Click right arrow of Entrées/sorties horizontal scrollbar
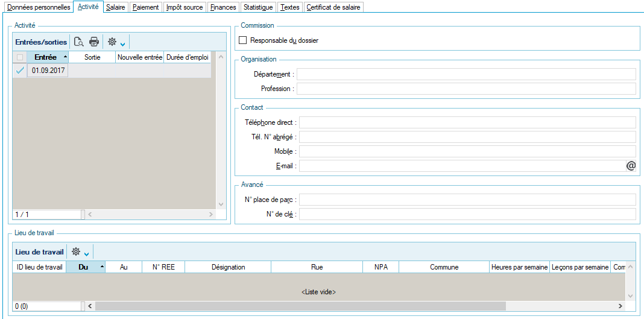Screen dimensions: 644x319 tap(211, 214)
